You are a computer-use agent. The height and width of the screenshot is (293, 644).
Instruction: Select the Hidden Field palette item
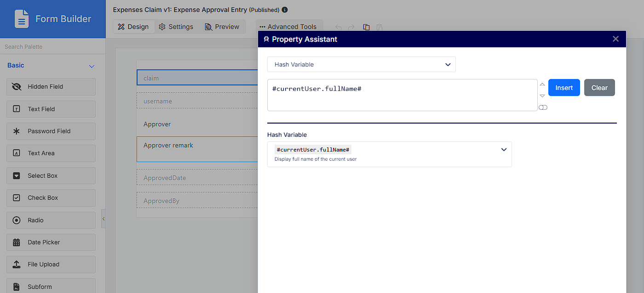pos(51,87)
